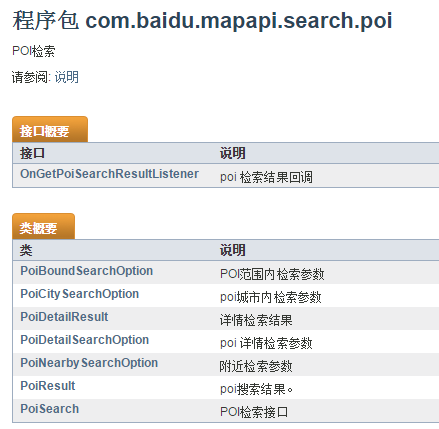
Task: Click the description 'POI范围内检索参数'
Action: pos(272,274)
